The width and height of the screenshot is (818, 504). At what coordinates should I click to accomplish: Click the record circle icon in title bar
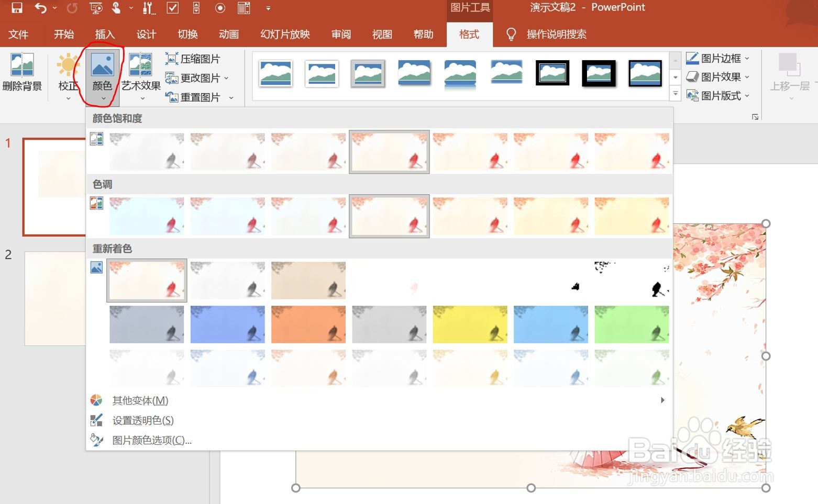(220, 8)
